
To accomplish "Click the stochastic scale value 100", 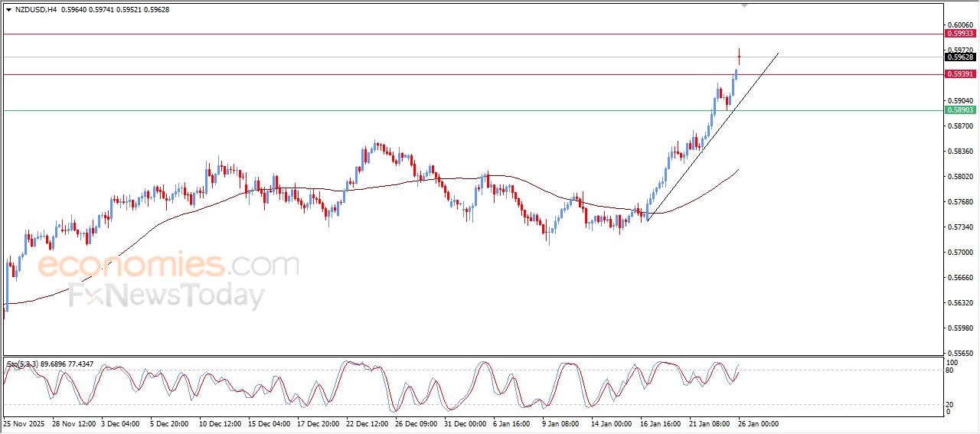I will [952, 362].
